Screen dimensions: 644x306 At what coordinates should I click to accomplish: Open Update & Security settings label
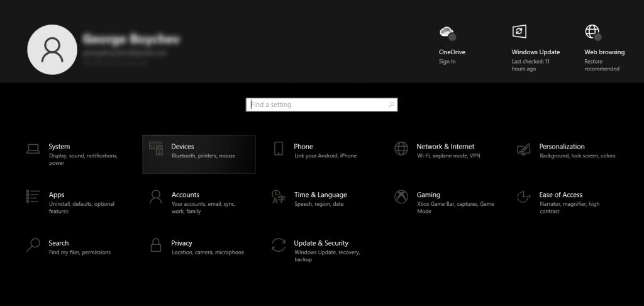tap(321, 243)
